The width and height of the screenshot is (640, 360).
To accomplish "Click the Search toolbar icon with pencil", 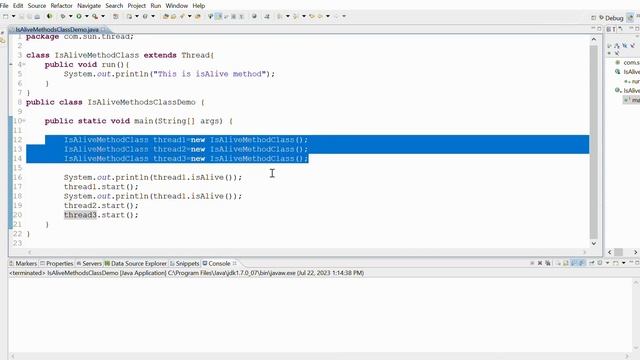I will point(182,16).
